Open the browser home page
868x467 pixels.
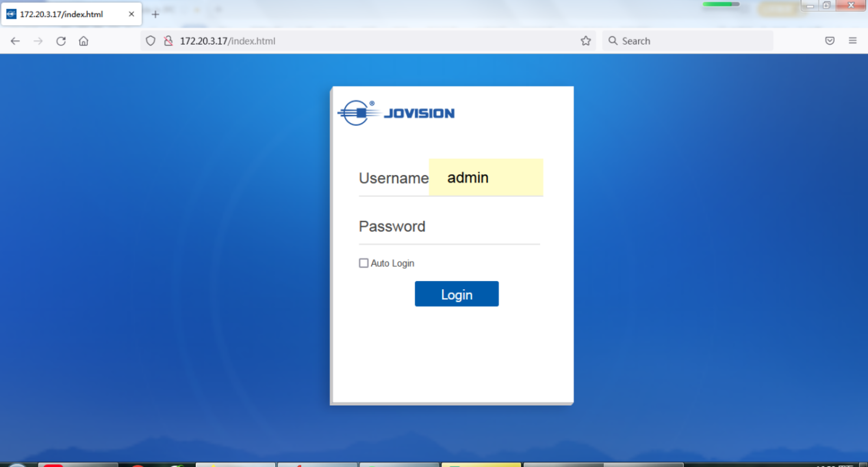83,41
